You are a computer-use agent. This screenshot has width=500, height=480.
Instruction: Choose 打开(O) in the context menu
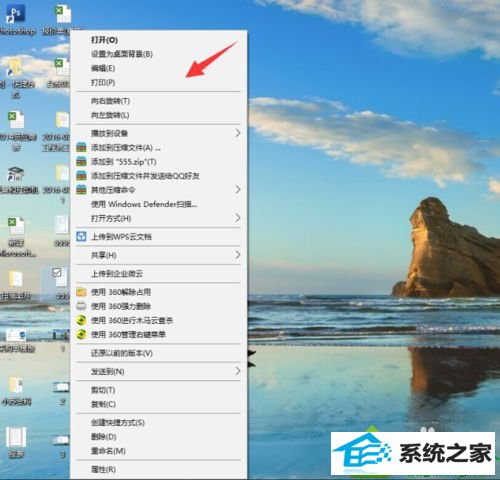(104, 40)
